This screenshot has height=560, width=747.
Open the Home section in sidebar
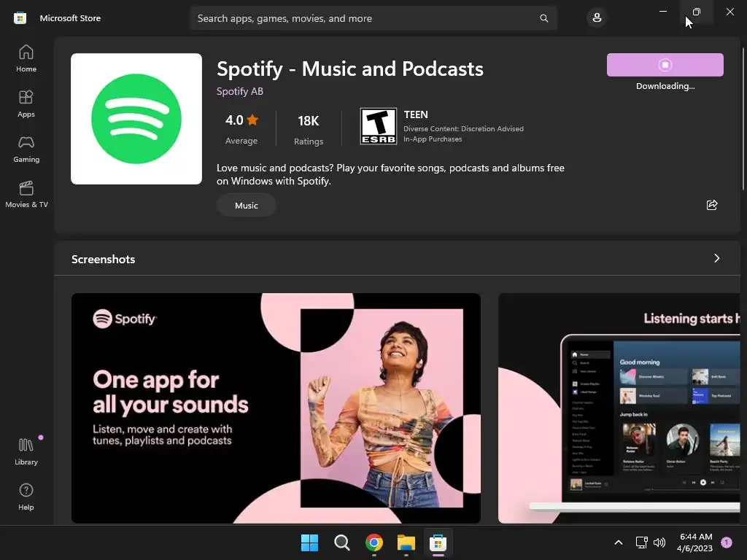point(26,58)
